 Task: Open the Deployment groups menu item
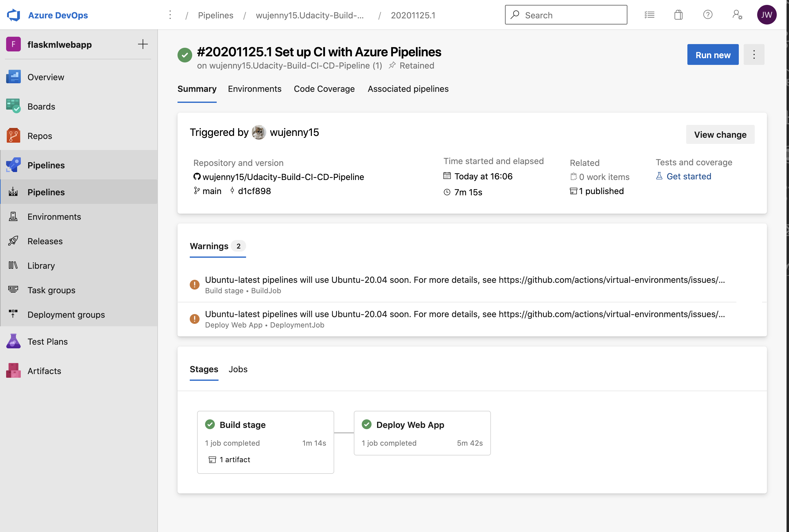point(79,314)
